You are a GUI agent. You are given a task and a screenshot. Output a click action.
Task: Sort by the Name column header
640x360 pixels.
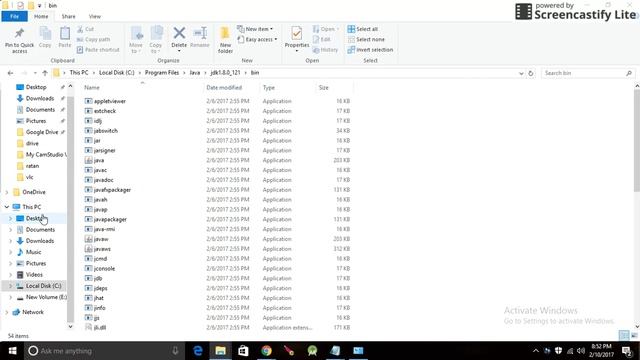click(92, 87)
